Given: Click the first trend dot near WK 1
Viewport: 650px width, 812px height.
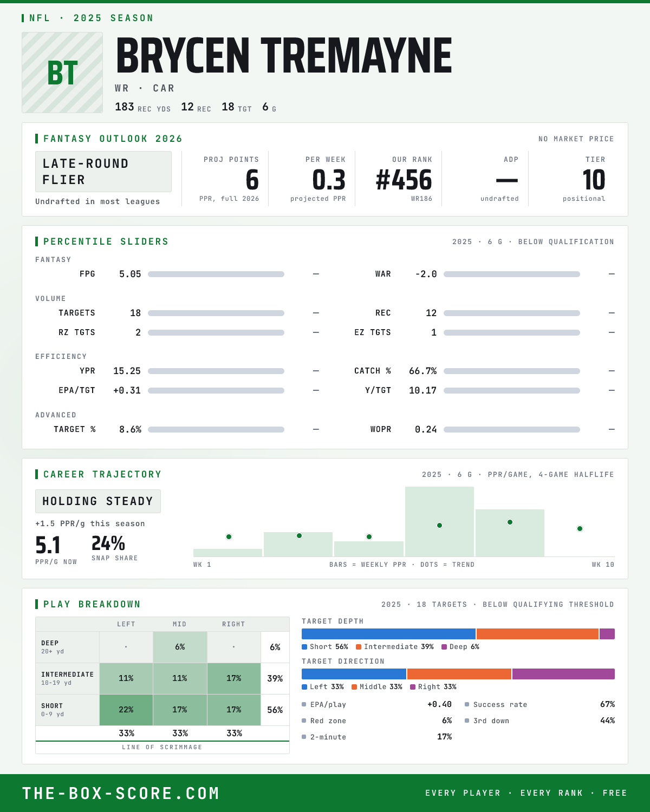Looking at the screenshot, I should pos(229,536).
